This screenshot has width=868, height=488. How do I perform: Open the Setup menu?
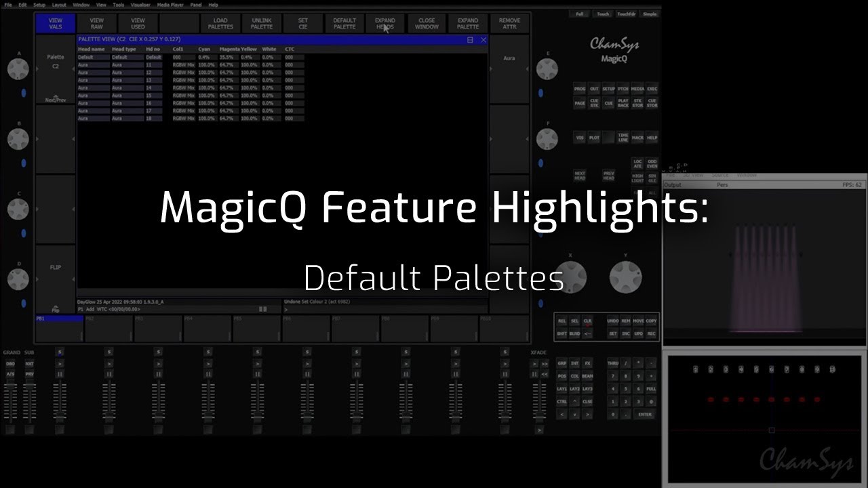(x=39, y=5)
